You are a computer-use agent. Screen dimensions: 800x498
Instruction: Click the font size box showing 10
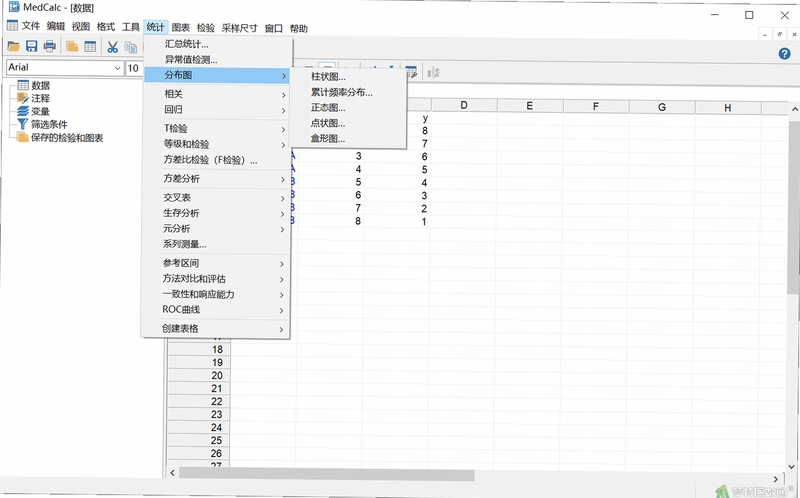click(x=134, y=68)
